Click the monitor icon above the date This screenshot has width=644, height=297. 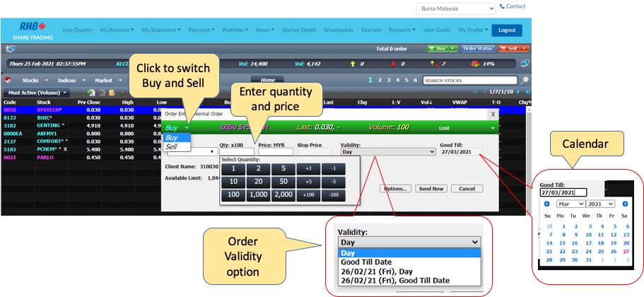[10, 49]
